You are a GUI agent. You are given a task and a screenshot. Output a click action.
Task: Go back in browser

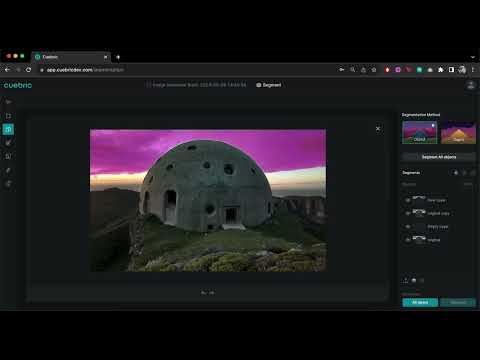coord(7,70)
